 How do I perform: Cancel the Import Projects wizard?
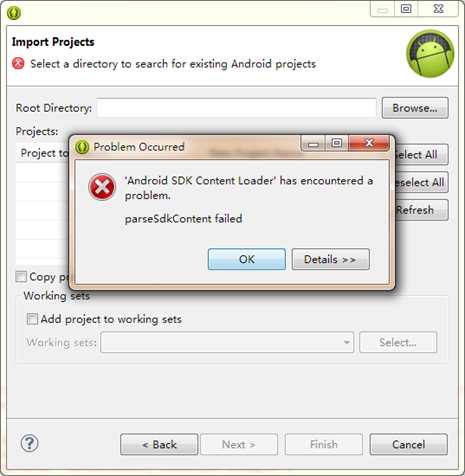coord(409,444)
